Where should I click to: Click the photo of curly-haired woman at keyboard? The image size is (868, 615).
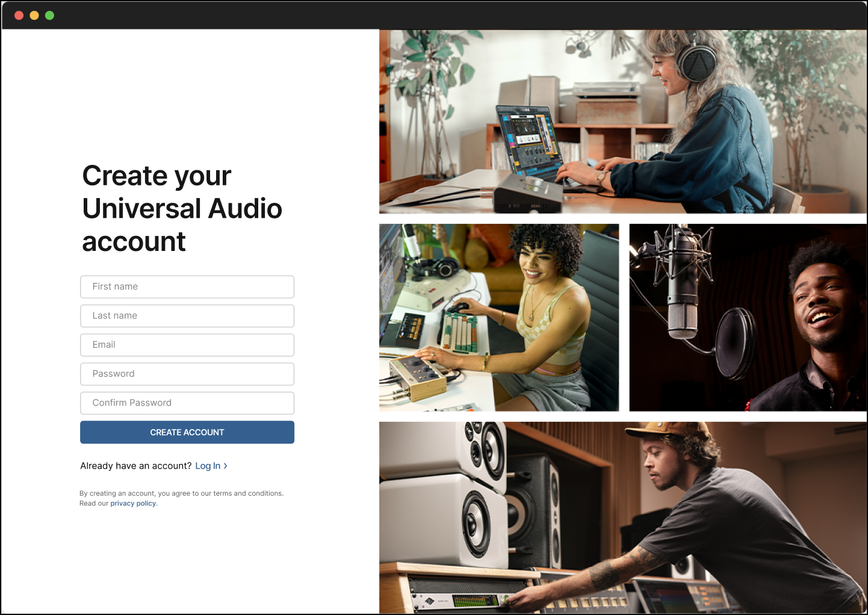[499, 318]
